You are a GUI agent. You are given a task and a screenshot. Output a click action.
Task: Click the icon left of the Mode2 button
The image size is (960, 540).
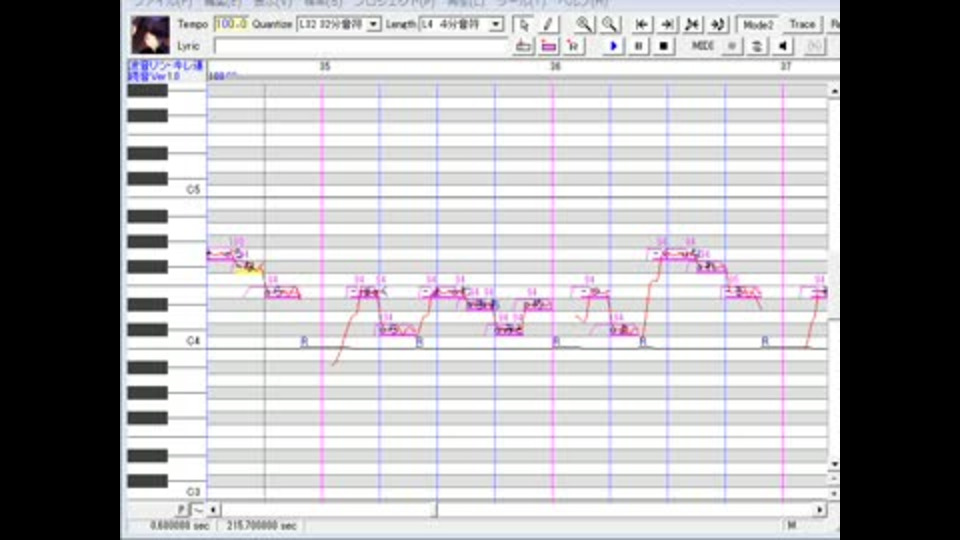pyautogui.click(x=718, y=24)
